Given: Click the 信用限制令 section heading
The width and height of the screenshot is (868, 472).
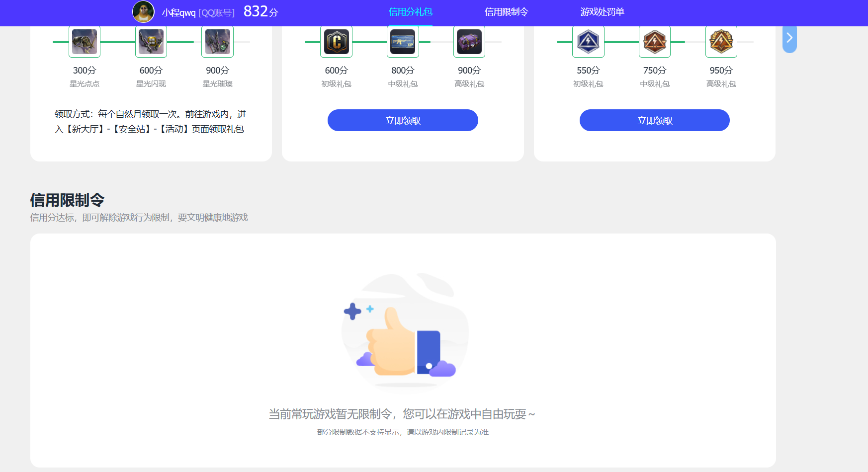Looking at the screenshot, I should click(x=67, y=200).
